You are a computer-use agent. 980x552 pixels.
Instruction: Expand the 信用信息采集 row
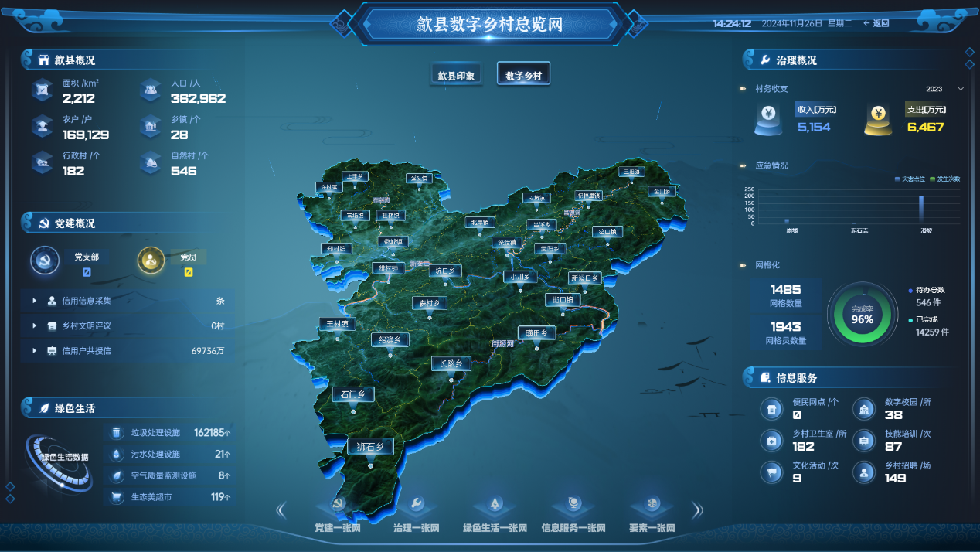point(35,301)
